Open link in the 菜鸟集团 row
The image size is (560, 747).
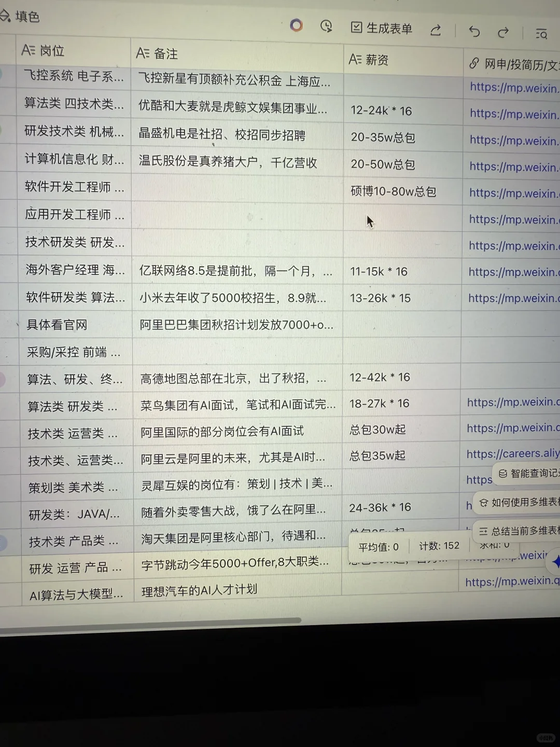coord(513,402)
